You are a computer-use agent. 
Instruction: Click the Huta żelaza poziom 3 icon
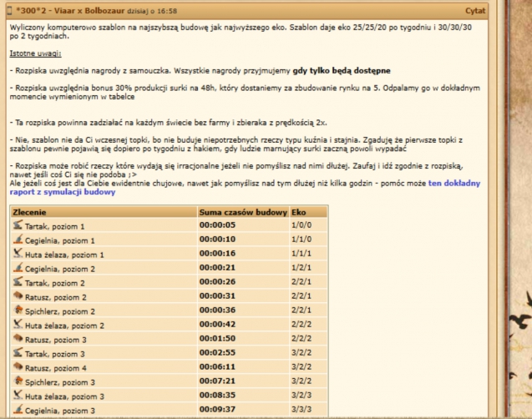tap(18, 396)
